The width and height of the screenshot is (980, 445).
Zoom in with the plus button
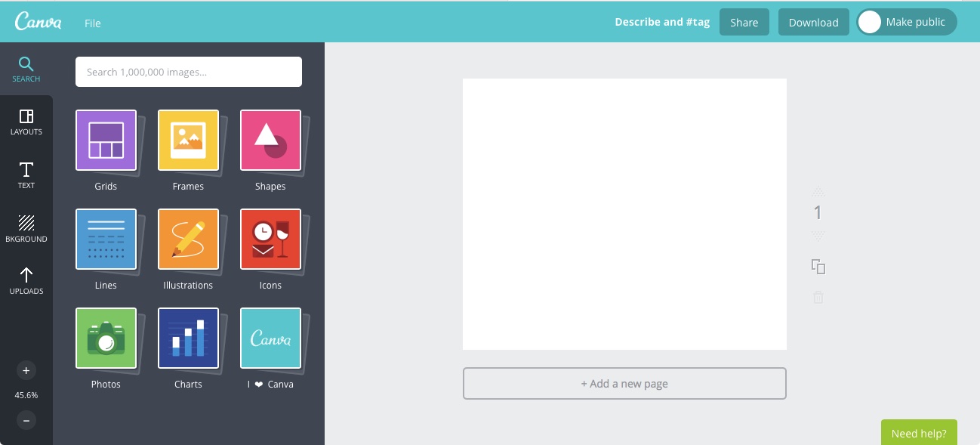pos(26,371)
